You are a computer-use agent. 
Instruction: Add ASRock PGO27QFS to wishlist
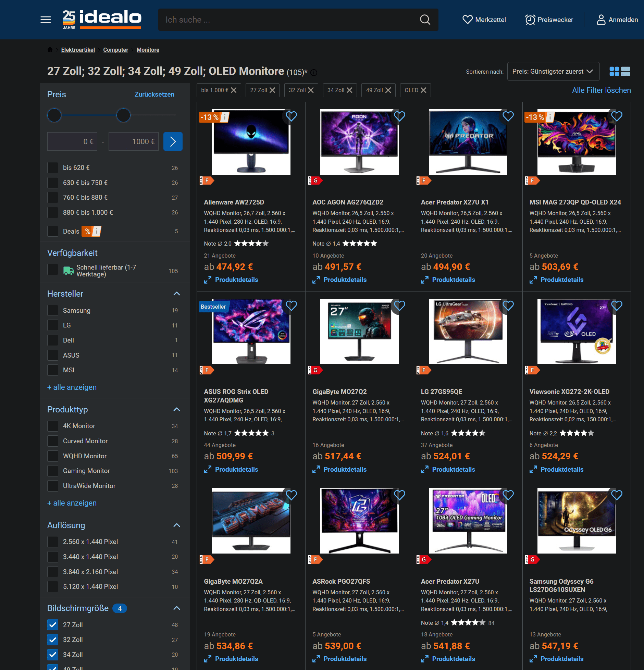[399, 495]
